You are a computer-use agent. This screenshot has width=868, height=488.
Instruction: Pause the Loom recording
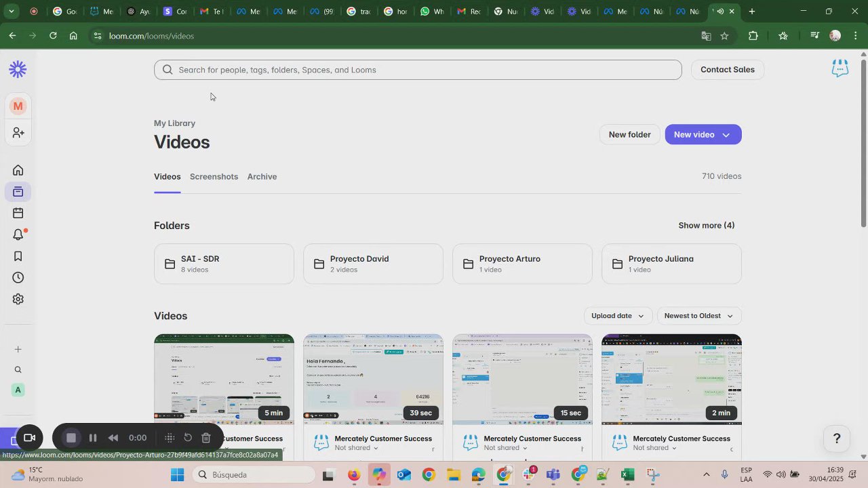coord(93,438)
